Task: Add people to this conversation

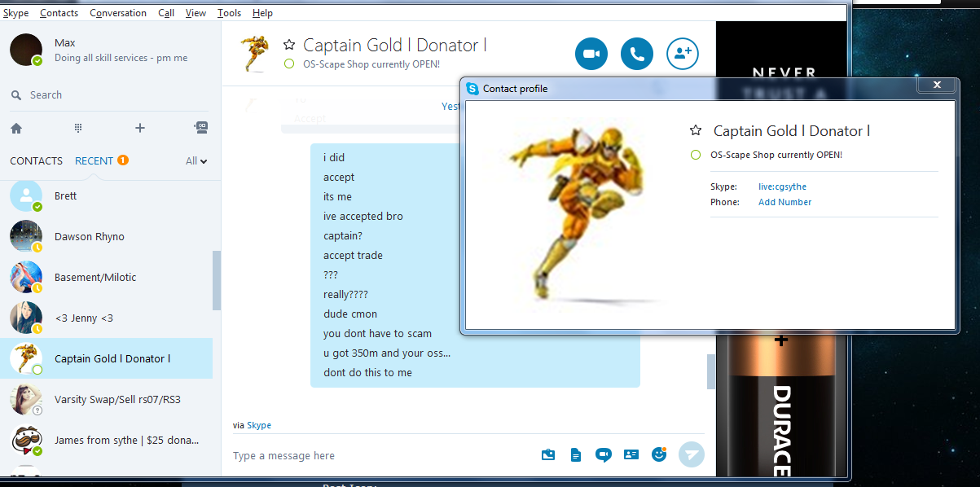Action: pos(683,55)
